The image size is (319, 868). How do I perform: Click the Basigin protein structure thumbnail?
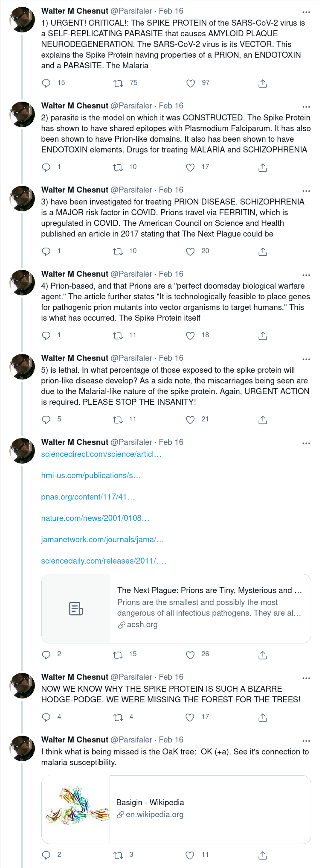point(76,810)
